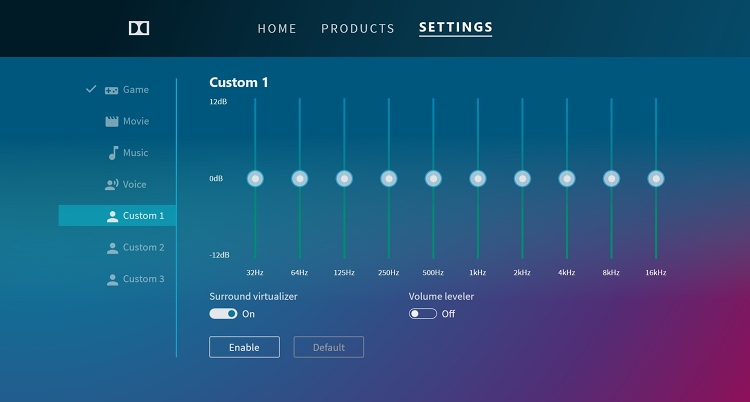Screen dimensions: 750x402
Task: Choose the Custom 2 person icon
Action: pyautogui.click(x=112, y=248)
